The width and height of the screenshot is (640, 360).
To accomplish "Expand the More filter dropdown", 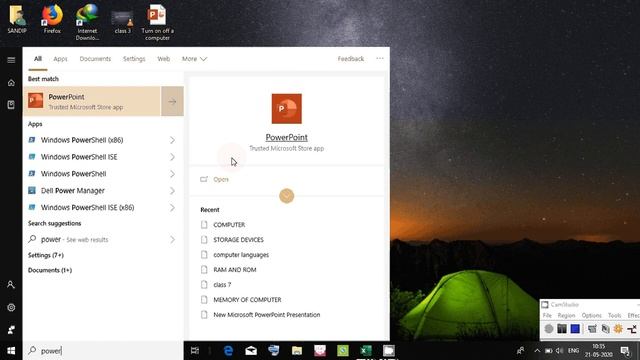I will tap(194, 59).
